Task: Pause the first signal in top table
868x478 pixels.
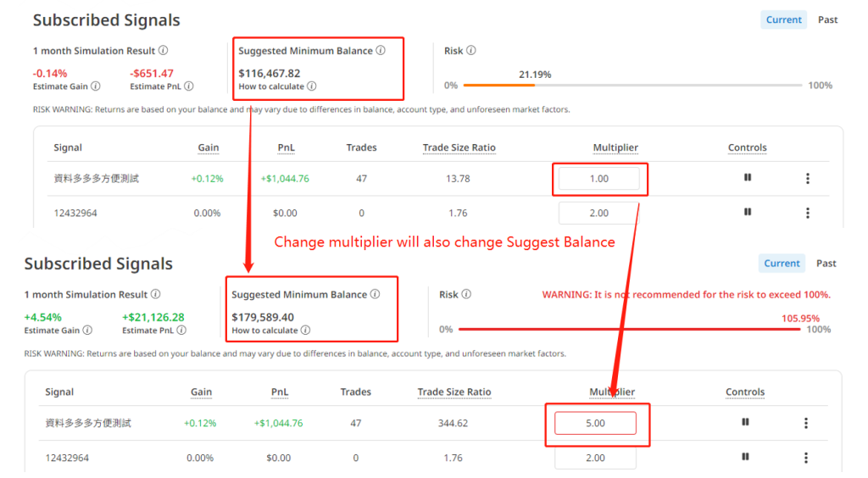Action: click(748, 178)
